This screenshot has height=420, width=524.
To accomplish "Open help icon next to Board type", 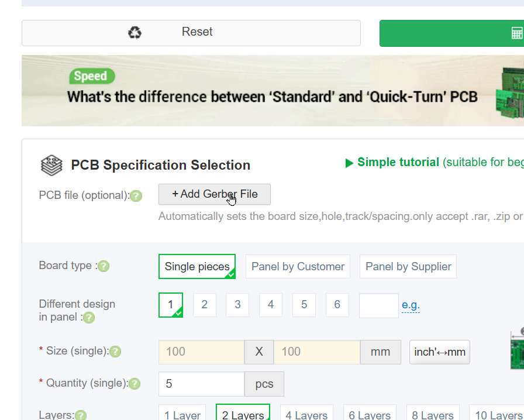I will pos(104,266).
